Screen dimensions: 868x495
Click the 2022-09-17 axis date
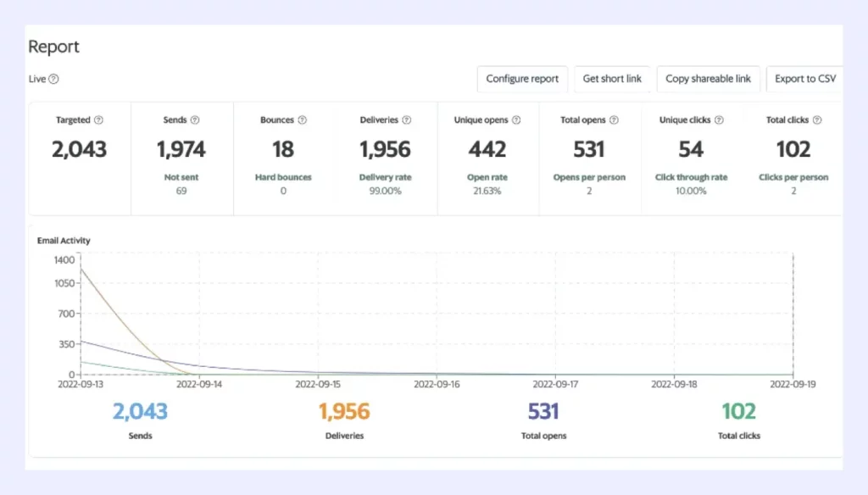click(x=555, y=384)
